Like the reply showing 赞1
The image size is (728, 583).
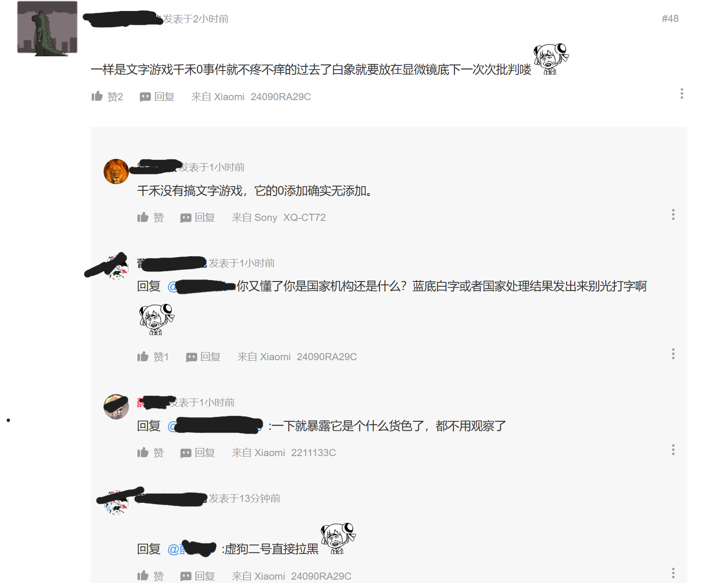pyautogui.click(x=153, y=357)
